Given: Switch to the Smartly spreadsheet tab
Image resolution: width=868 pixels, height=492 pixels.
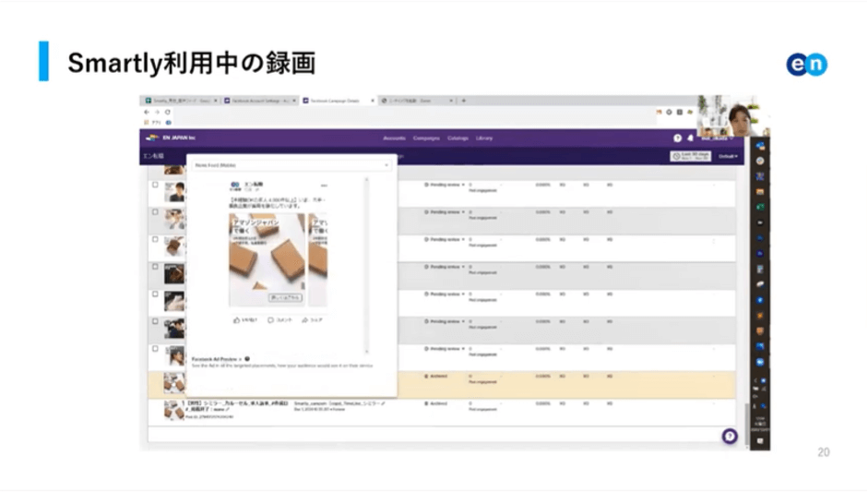Looking at the screenshot, I should coord(181,101).
